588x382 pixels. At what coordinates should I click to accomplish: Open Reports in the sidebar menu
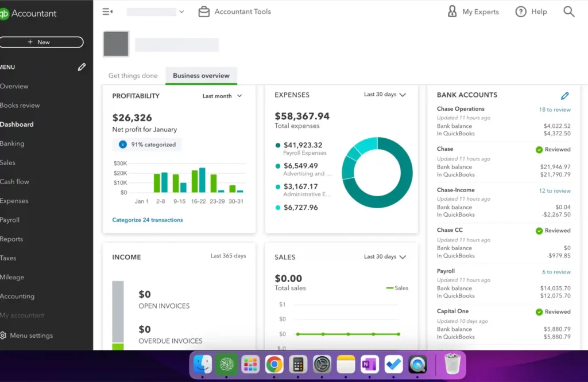(x=11, y=239)
